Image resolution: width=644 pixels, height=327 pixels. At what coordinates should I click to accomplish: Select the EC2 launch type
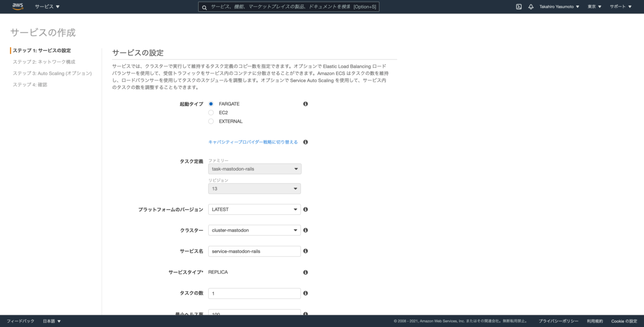point(211,113)
